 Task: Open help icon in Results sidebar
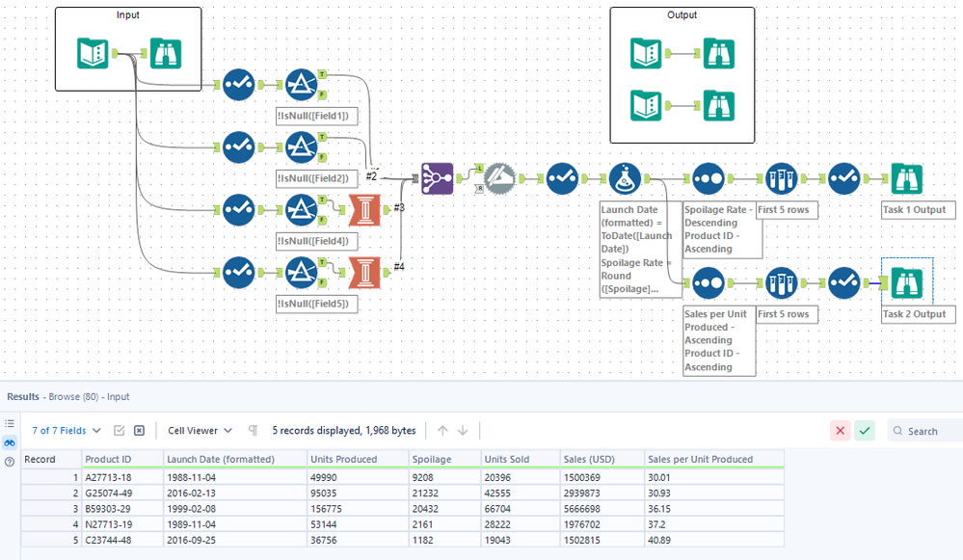pyautogui.click(x=10, y=463)
